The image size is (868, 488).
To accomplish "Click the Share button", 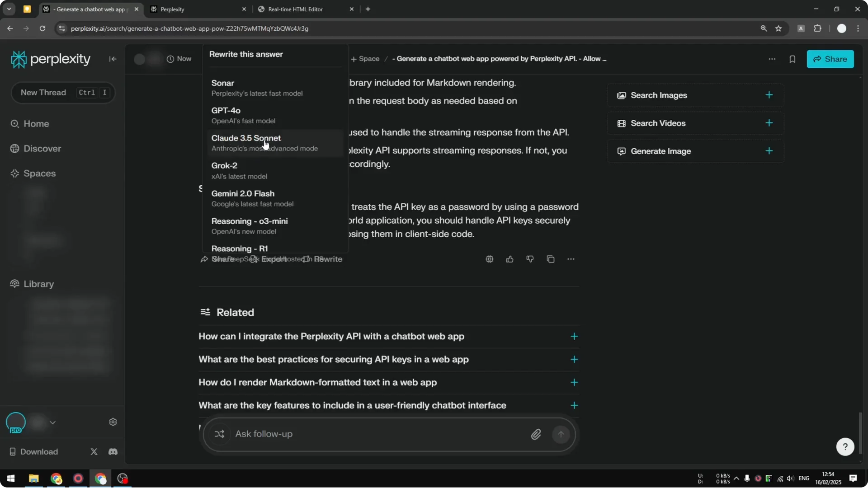I will tap(830, 59).
